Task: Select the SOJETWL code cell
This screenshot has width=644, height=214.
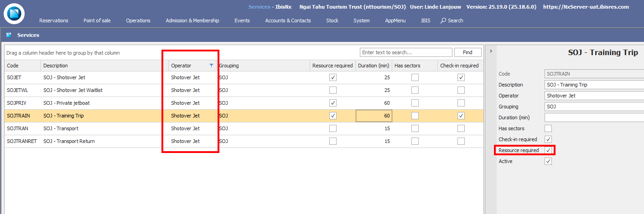Action: 23,90
